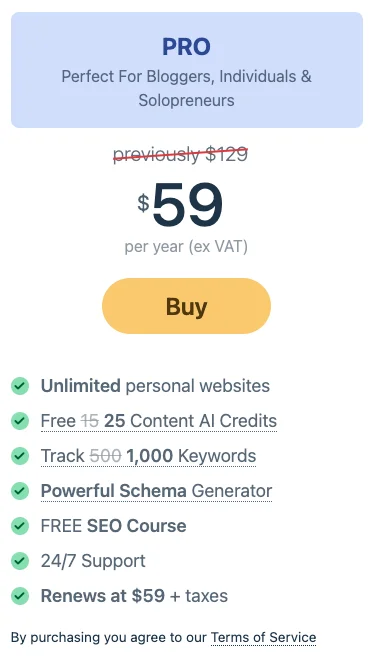Click the Track 1,000 Keywords feature text
Viewport: 372px width, 659px height.
point(148,456)
